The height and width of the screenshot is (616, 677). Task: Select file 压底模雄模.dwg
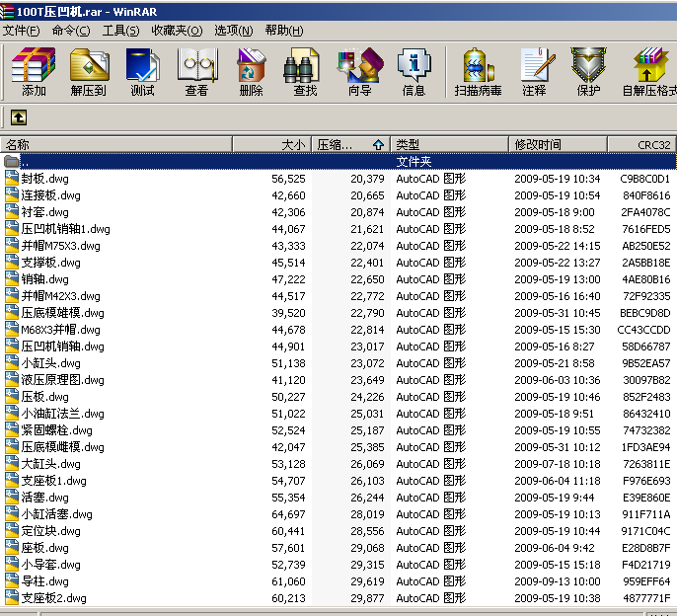(62, 313)
